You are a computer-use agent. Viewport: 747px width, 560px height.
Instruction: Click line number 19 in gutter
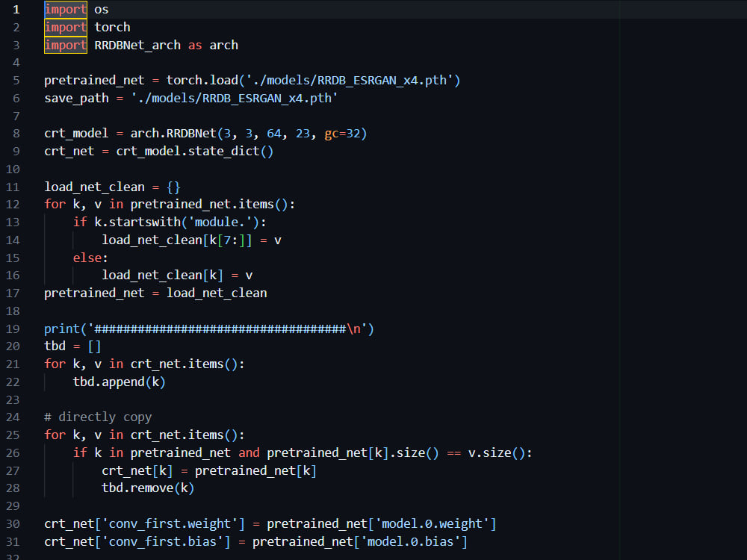[x=13, y=329]
